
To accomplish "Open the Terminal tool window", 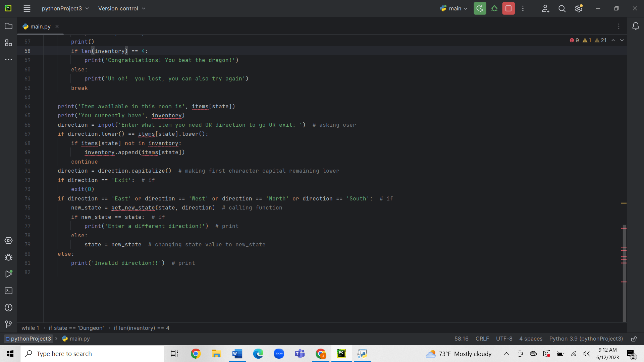I will tap(9, 291).
